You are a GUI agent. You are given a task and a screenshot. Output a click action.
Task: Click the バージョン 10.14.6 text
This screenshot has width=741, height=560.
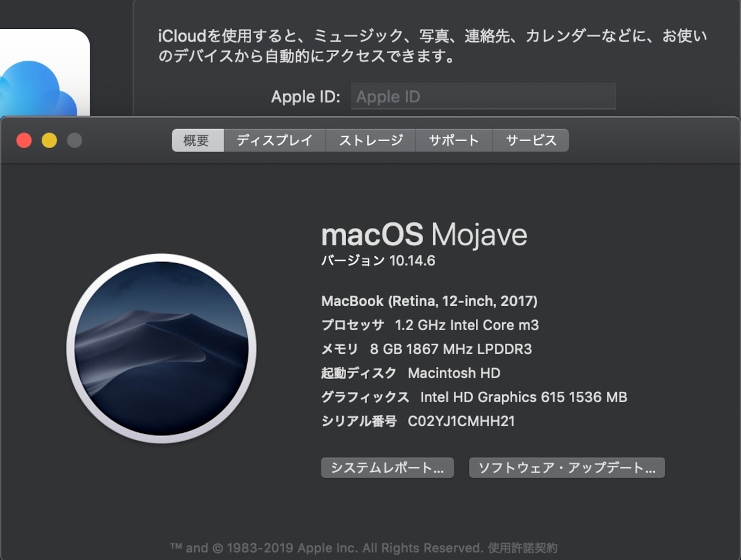pyautogui.click(x=378, y=261)
